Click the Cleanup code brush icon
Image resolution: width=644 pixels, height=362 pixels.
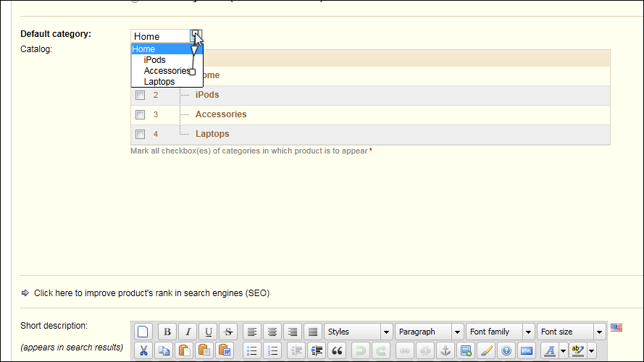click(x=486, y=351)
